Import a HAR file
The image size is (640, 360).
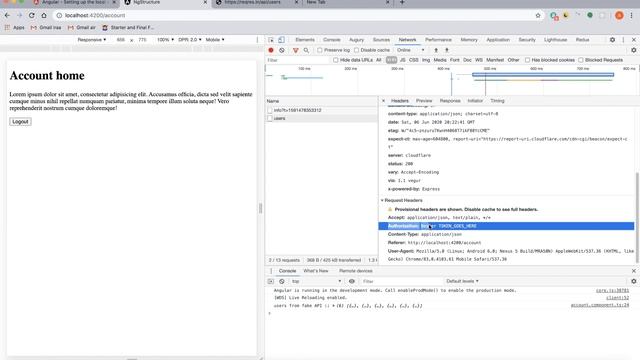pyautogui.click(x=436, y=50)
